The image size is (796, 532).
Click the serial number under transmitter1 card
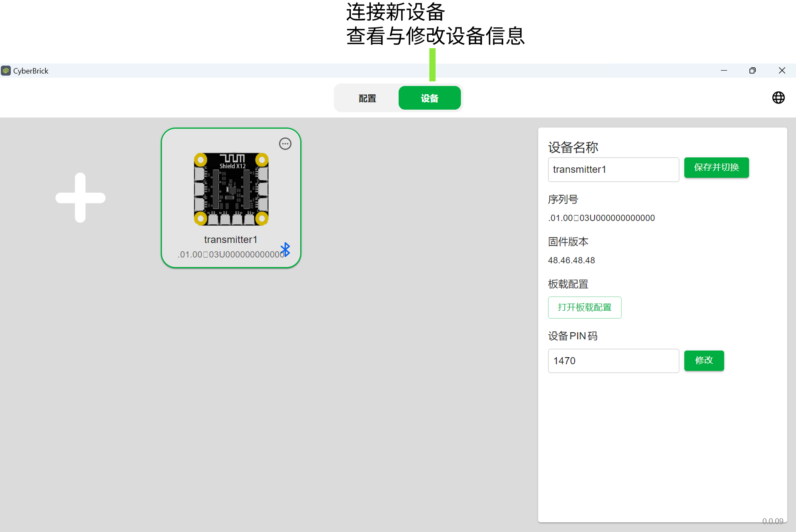[231, 255]
